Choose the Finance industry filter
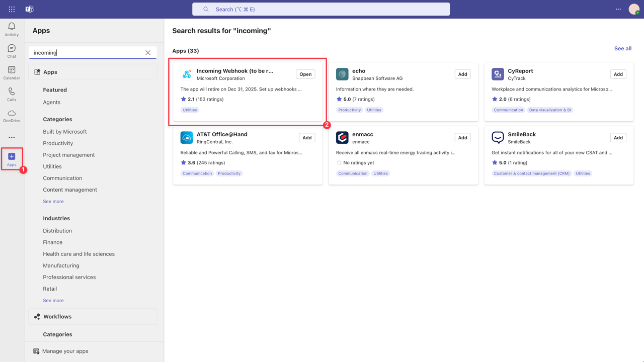Viewport: 644px width, 362px height. click(x=52, y=242)
